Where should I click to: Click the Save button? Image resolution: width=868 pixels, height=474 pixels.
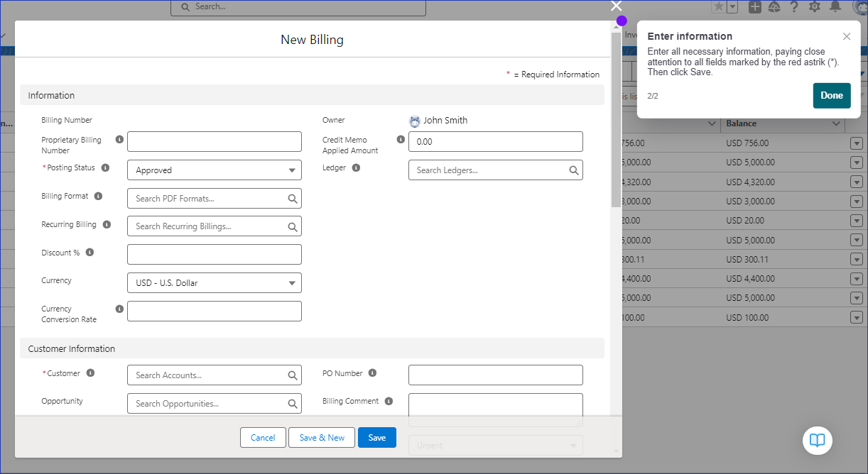click(376, 438)
